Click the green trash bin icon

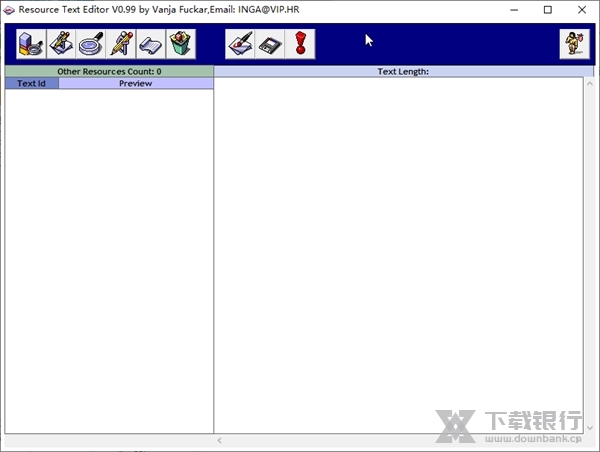(x=181, y=44)
